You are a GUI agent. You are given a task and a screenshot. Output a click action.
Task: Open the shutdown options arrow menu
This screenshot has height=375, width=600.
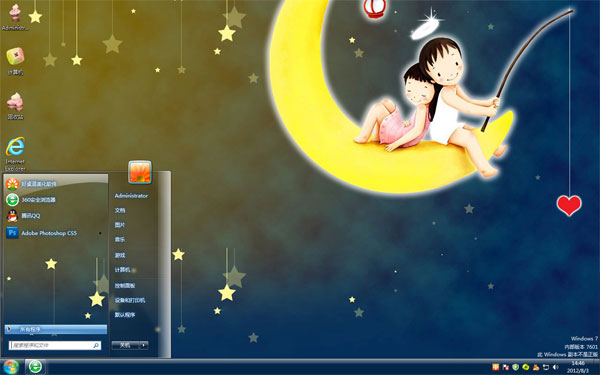144,346
